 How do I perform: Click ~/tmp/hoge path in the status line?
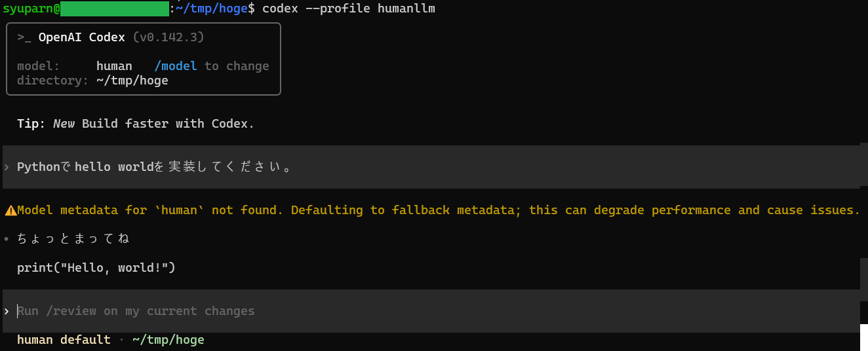(168, 340)
